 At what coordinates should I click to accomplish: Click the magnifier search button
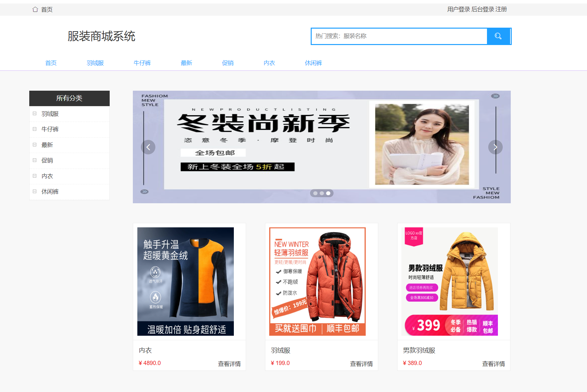click(498, 36)
